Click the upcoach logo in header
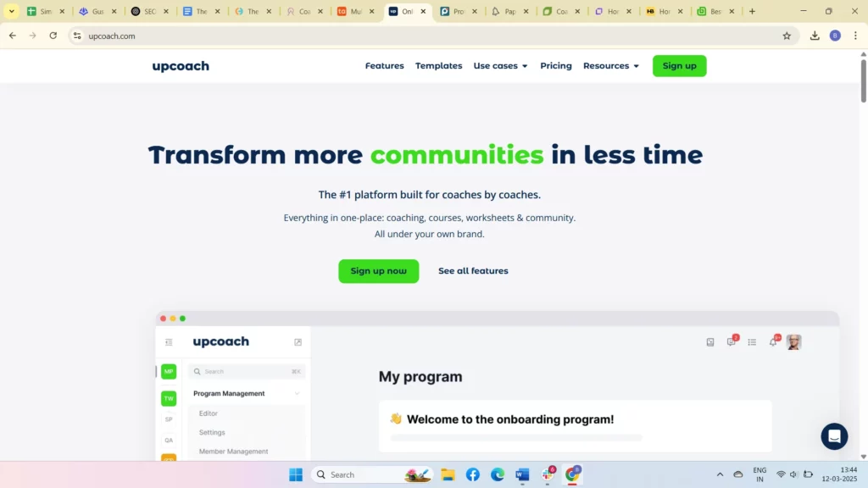Screen dimensions: 868x488 [181, 66]
